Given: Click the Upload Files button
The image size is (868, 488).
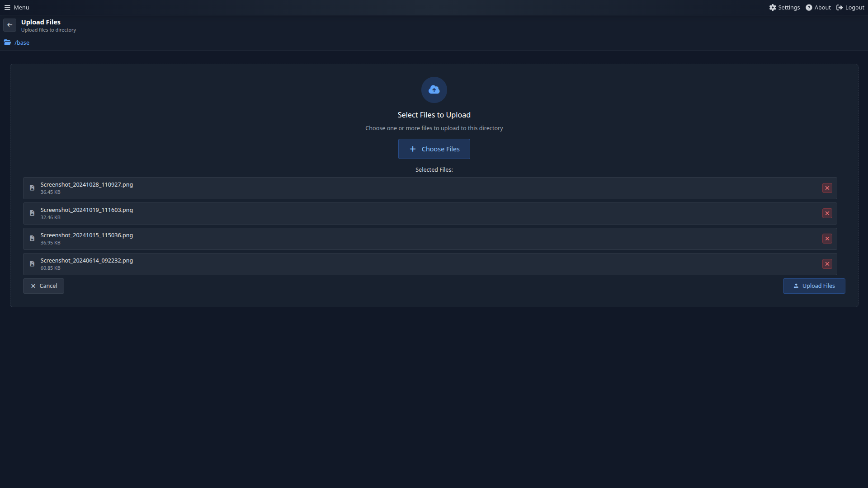Looking at the screenshot, I should [814, 286].
